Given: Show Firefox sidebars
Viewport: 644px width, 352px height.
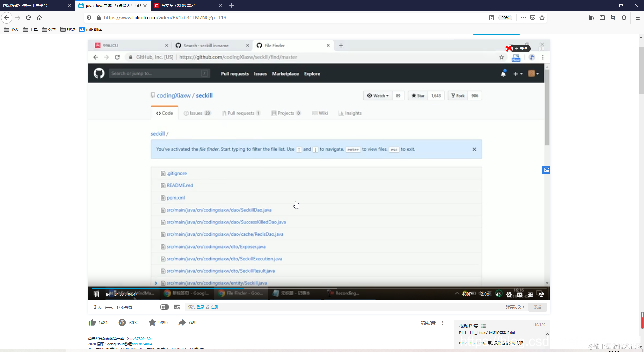Looking at the screenshot, I should (x=602, y=18).
